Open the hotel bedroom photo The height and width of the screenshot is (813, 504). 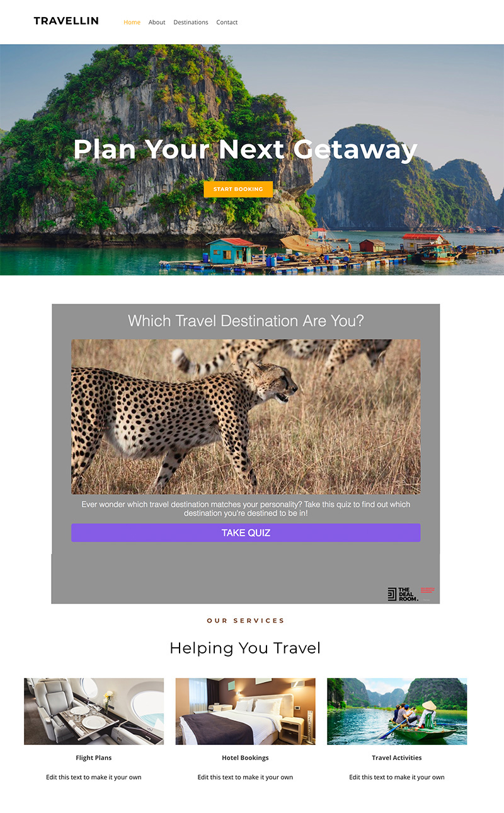pyautogui.click(x=246, y=712)
